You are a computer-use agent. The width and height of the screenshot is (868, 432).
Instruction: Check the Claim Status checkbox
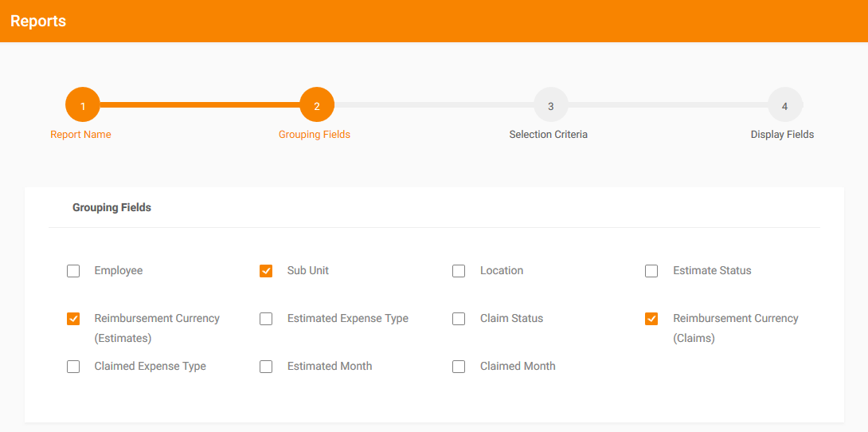point(459,319)
